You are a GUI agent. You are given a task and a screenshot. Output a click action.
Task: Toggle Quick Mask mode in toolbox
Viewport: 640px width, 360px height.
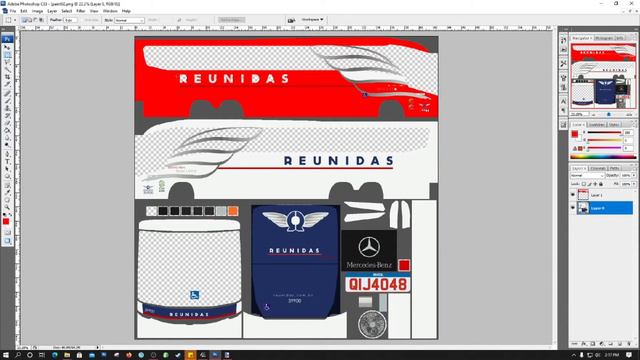point(7,232)
